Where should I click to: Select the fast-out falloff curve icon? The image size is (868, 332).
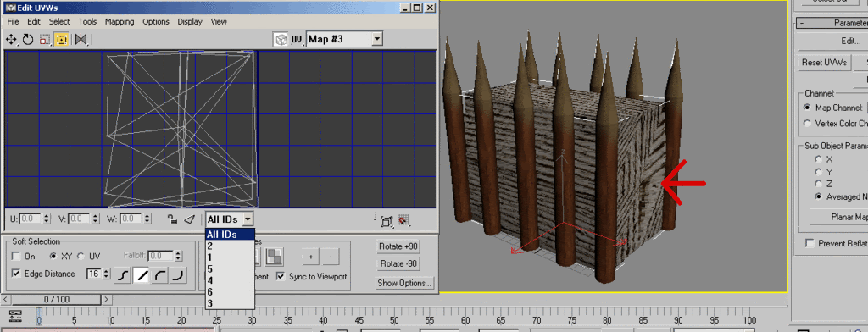click(x=178, y=275)
